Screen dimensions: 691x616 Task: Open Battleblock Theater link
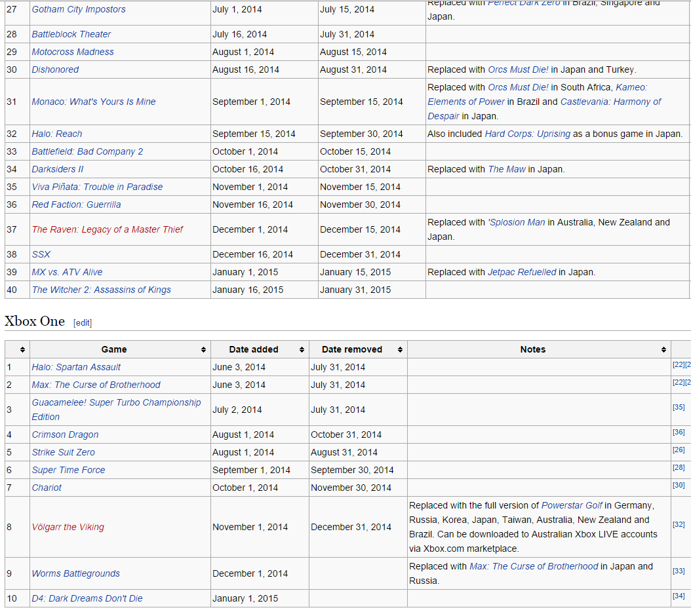tap(71, 34)
